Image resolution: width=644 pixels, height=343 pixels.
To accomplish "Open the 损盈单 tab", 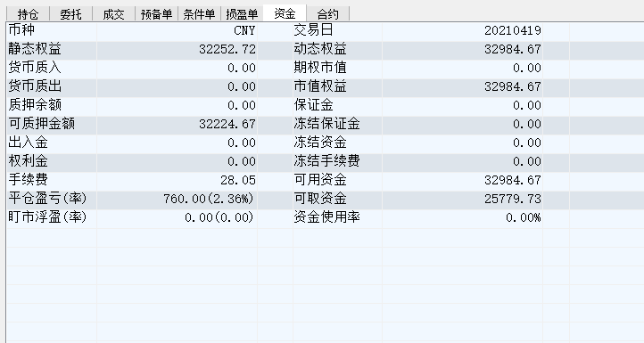I will (x=242, y=14).
